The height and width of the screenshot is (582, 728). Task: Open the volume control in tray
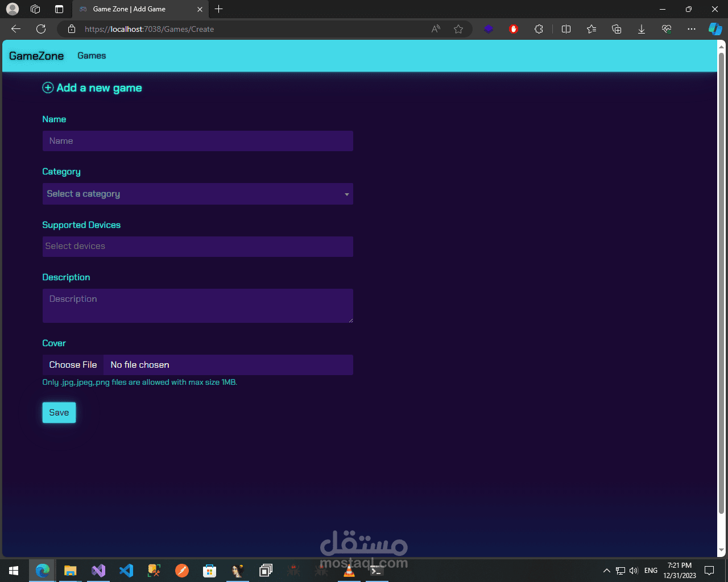click(x=634, y=571)
